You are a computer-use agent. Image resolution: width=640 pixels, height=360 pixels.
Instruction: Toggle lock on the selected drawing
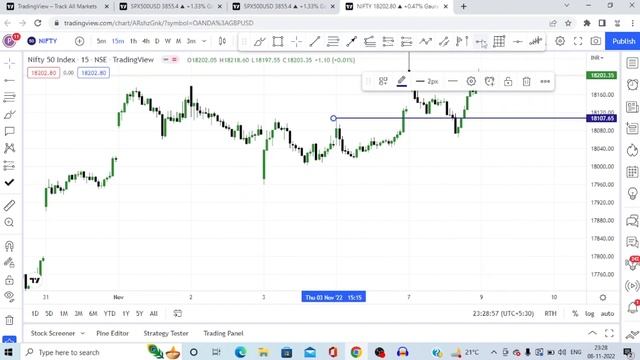click(508, 81)
